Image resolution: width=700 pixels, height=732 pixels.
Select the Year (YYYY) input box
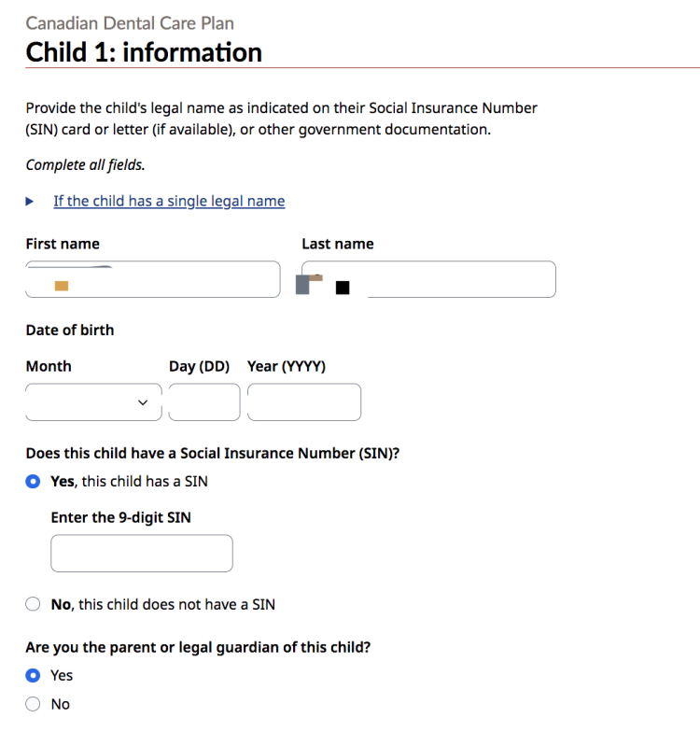pyautogui.click(x=304, y=402)
